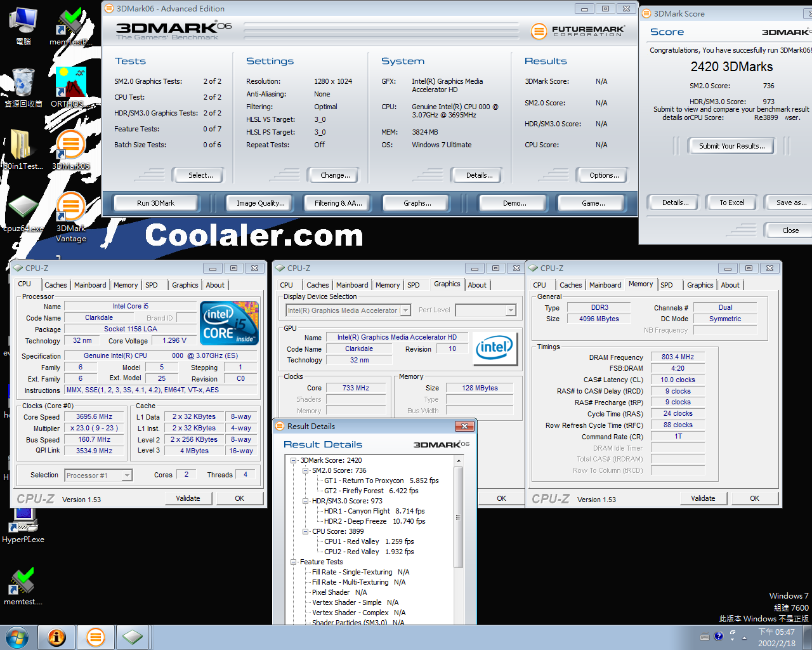Open the 80in1Test folder icon

pyautogui.click(x=23, y=150)
